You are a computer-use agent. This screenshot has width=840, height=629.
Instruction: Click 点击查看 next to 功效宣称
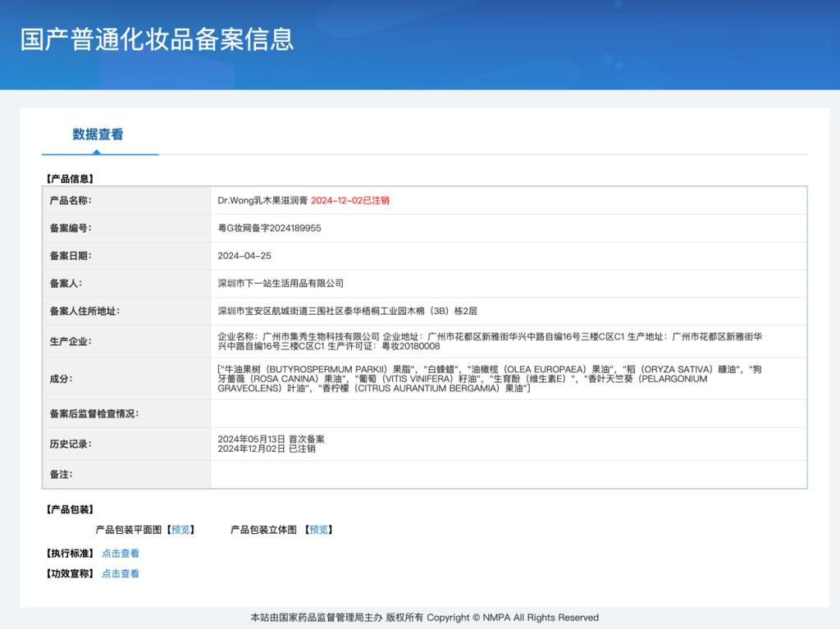pos(120,573)
